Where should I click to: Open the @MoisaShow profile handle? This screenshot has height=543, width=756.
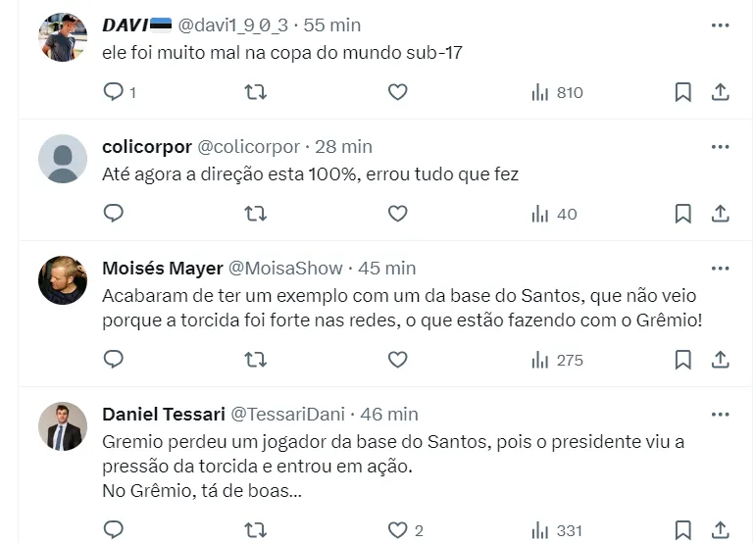pos(285,269)
